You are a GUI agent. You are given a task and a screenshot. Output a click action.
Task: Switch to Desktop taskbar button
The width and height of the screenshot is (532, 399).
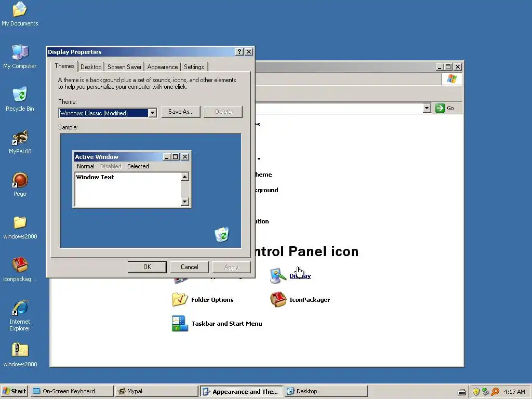click(x=326, y=391)
